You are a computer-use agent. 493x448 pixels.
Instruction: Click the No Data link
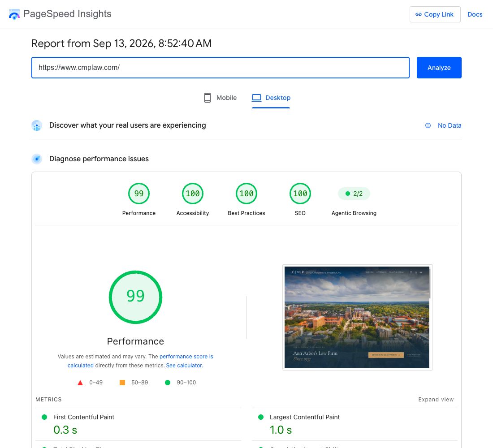pyautogui.click(x=449, y=125)
